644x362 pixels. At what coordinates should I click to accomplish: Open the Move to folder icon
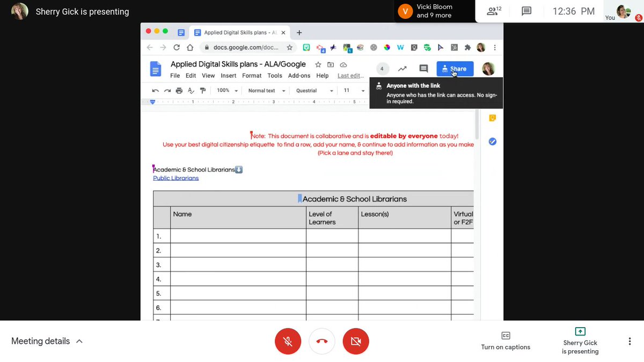coord(331,64)
